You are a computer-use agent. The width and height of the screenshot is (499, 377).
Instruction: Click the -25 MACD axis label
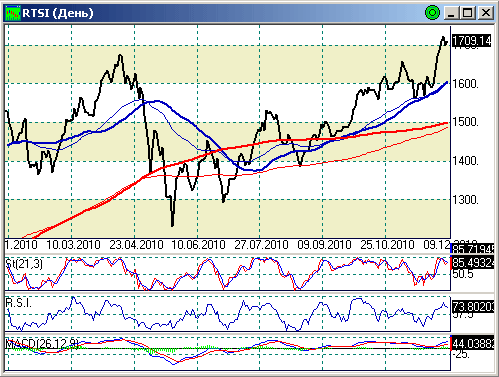coord(461,354)
